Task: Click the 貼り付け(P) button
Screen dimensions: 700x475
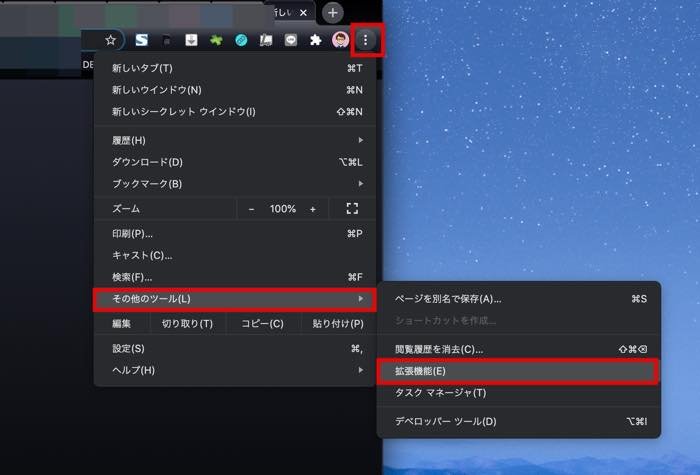Action: 338,324
